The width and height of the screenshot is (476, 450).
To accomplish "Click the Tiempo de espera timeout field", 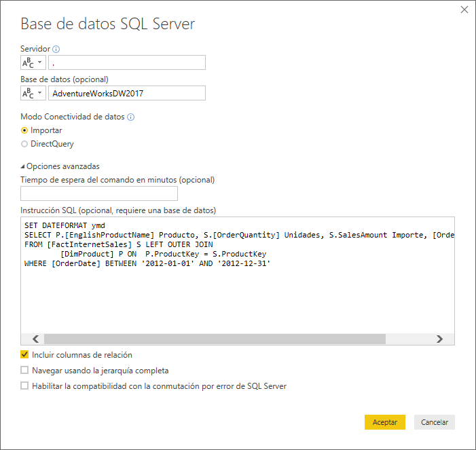I will (x=99, y=194).
